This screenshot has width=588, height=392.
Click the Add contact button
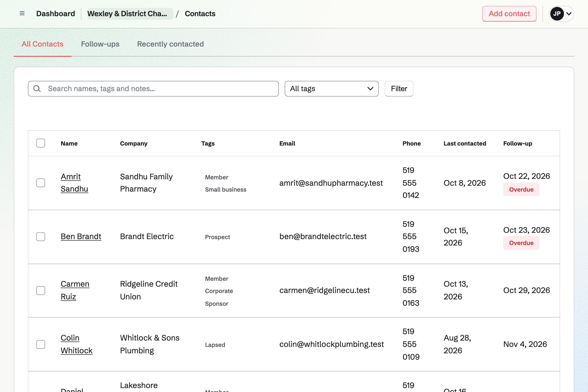[x=509, y=13]
